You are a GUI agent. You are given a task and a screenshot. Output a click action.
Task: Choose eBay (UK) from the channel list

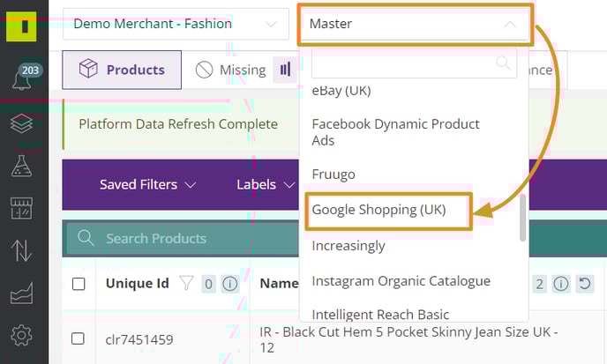coord(341,91)
